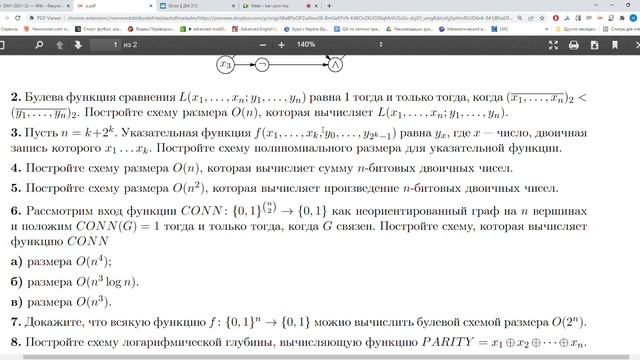The image size is (640, 360).
Task: Print the PDF document
Action: click(573, 45)
